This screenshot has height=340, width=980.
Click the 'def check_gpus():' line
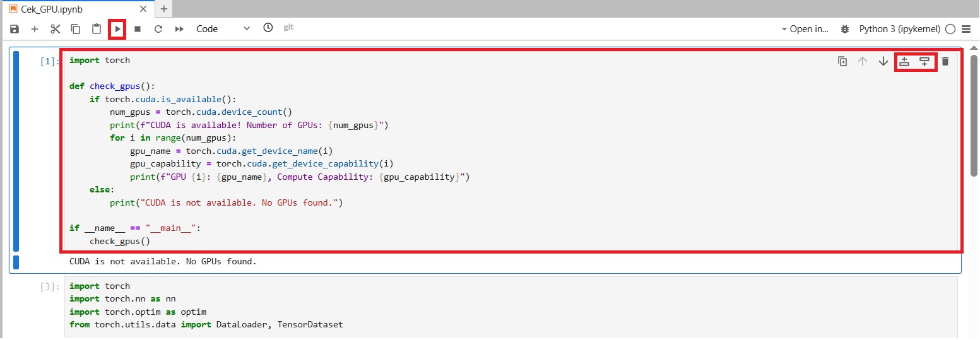(112, 86)
